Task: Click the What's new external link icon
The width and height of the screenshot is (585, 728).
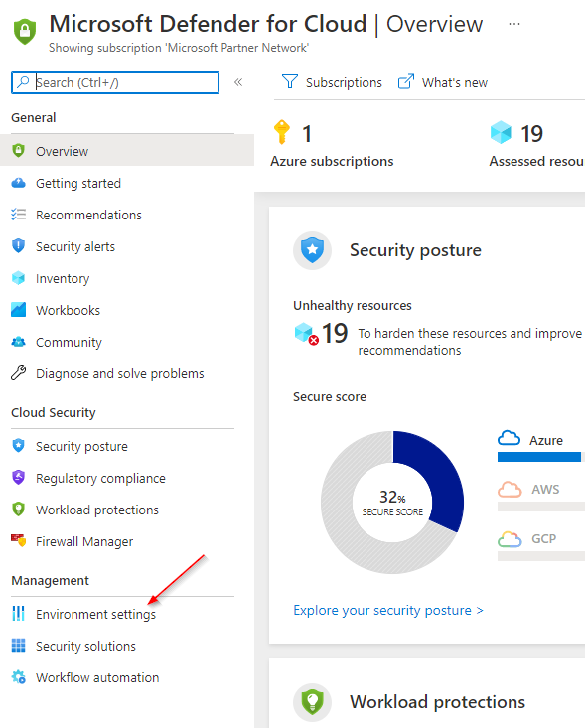Action: [406, 82]
